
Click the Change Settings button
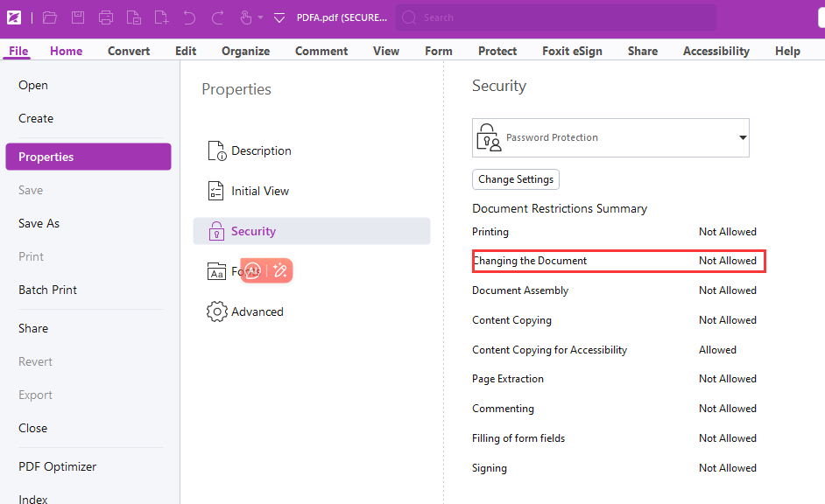515,179
